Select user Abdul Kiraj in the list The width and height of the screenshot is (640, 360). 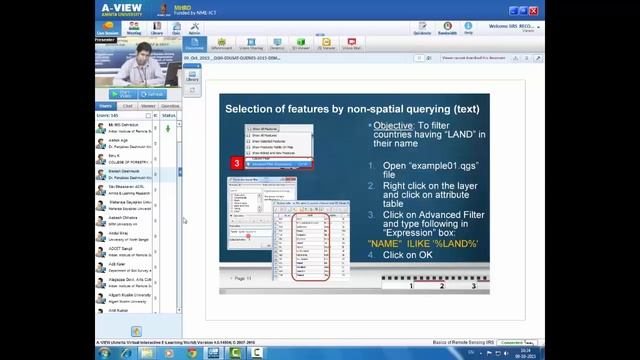[x=124, y=236]
